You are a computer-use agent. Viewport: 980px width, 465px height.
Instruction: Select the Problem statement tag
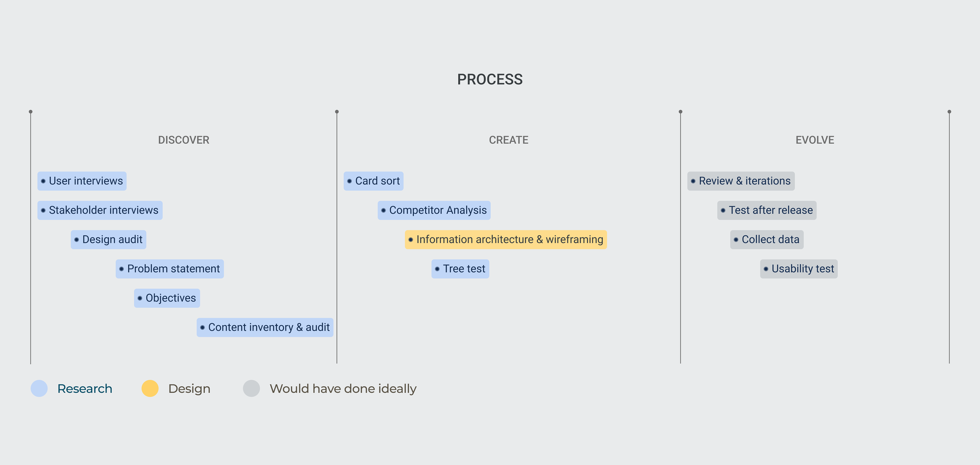click(x=170, y=269)
